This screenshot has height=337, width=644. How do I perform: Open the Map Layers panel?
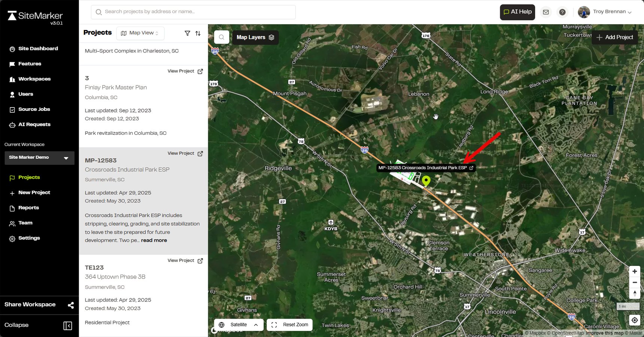[x=255, y=37]
